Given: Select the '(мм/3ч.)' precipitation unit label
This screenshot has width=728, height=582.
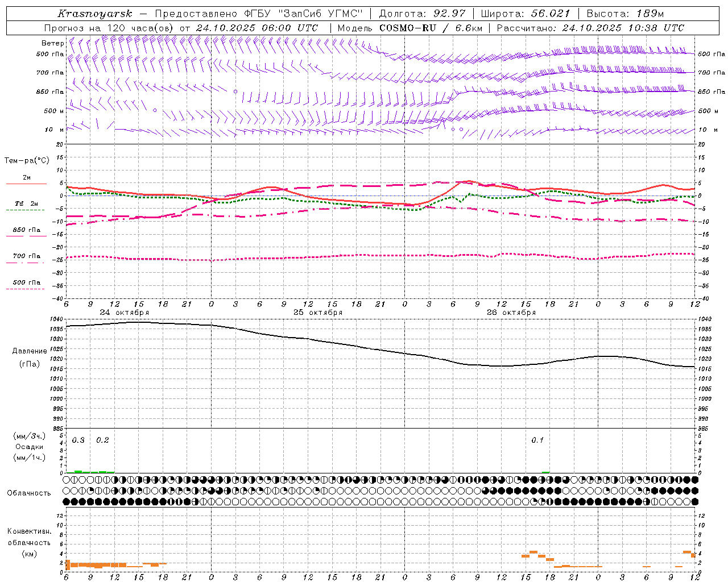Looking at the screenshot, I should point(30,436).
